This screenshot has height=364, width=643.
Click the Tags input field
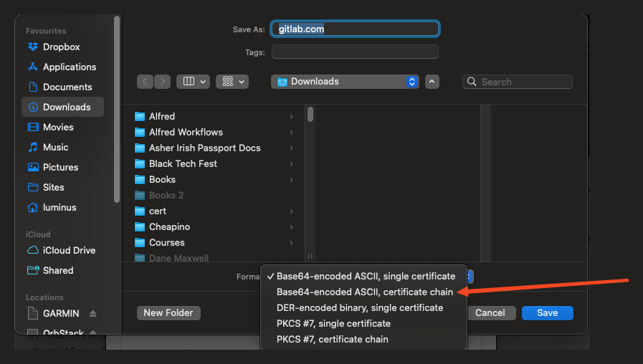[x=355, y=52]
